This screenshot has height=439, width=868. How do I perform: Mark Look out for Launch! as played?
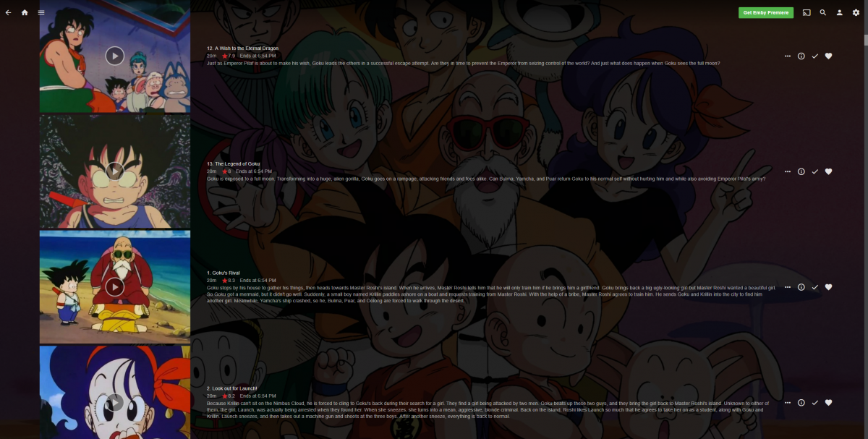pyautogui.click(x=814, y=403)
